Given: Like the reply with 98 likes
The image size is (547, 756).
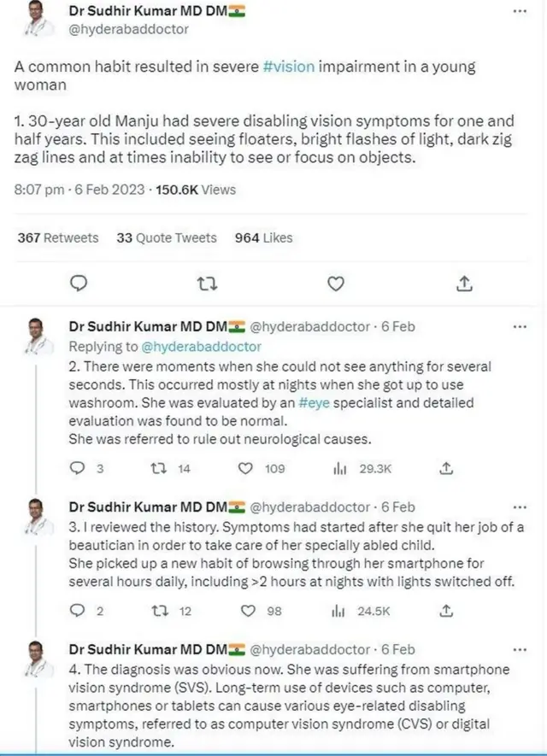Looking at the screenshot, I should click(x=248, y=611).
